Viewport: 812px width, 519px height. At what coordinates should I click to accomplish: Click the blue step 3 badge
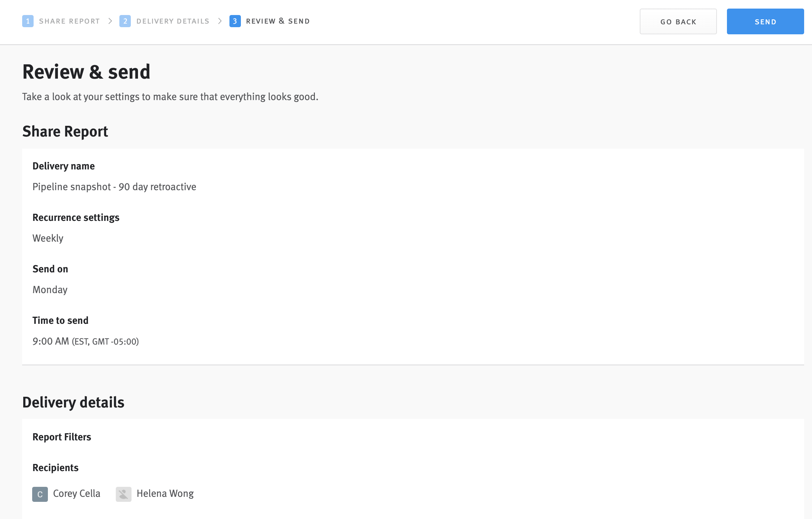[235, 21]
